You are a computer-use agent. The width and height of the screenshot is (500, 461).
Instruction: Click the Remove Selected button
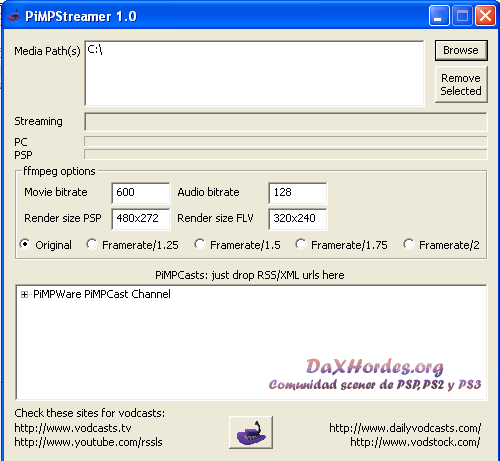click(x=461, y=84)
